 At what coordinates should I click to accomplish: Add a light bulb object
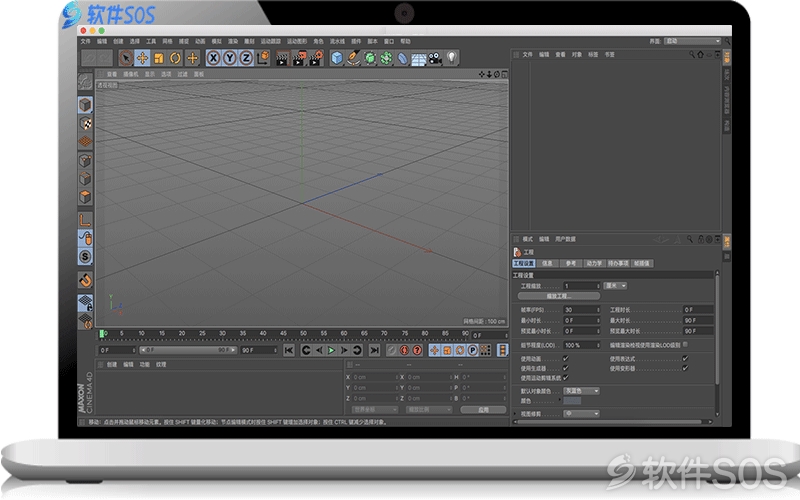point(452,58)
